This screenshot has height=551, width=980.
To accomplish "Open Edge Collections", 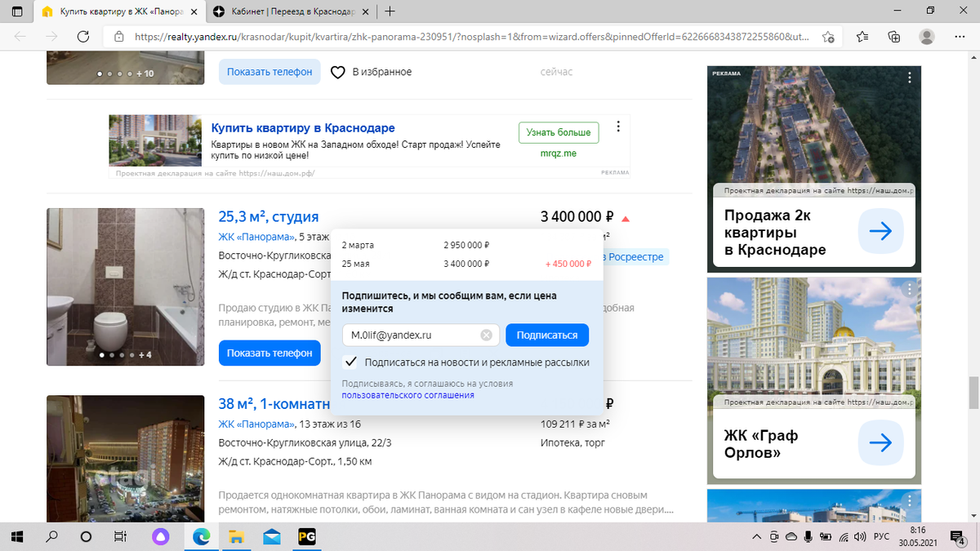I will pos(894,37).
